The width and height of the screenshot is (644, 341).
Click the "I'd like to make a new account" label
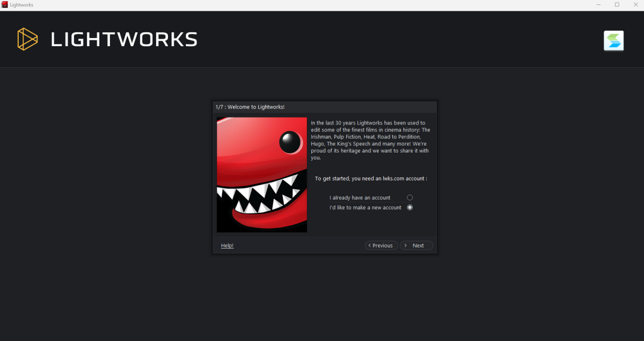click(365, 207)
